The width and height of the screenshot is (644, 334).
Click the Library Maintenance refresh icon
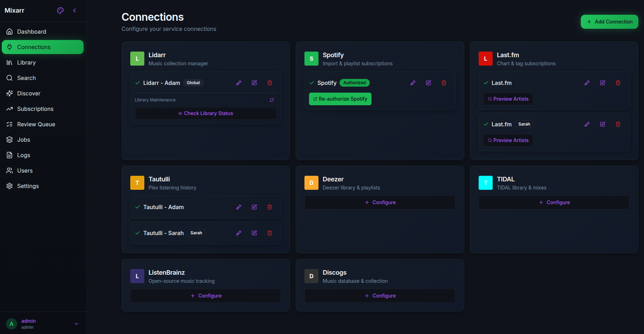coord(272,100)
